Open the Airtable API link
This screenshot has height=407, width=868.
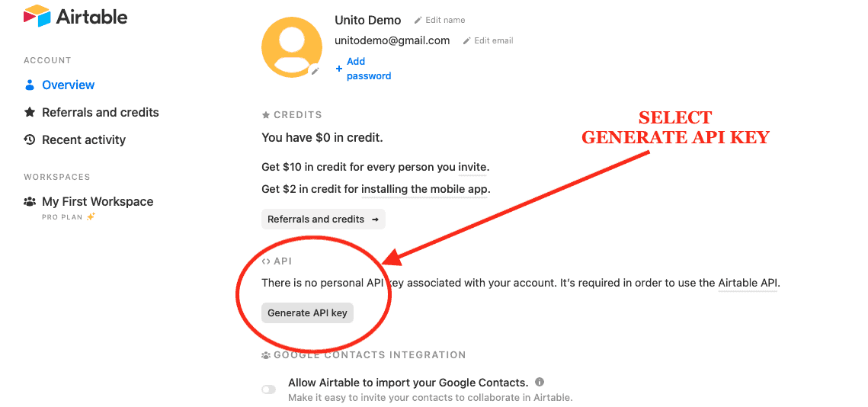[x=748, y=283]
